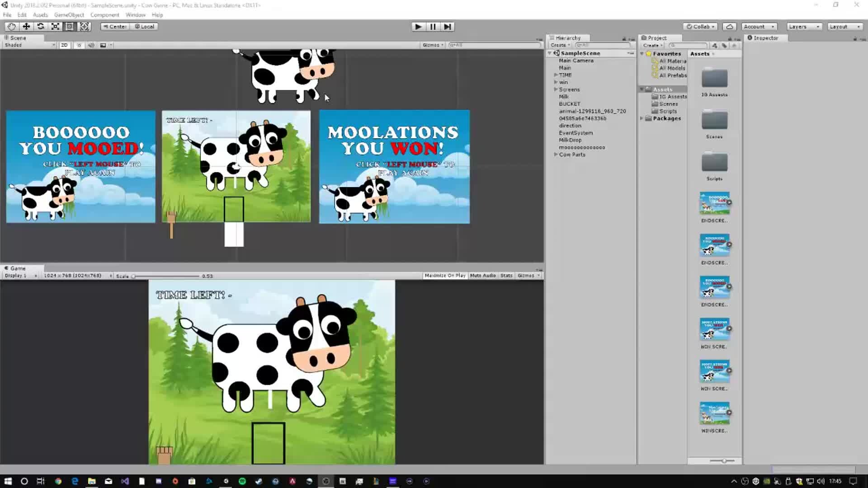The width and height of the screenshot is (868, 488).
Task: Expand the Screens object in the Hierarchy
Action: pyautogui.click(x=556, y=89)
